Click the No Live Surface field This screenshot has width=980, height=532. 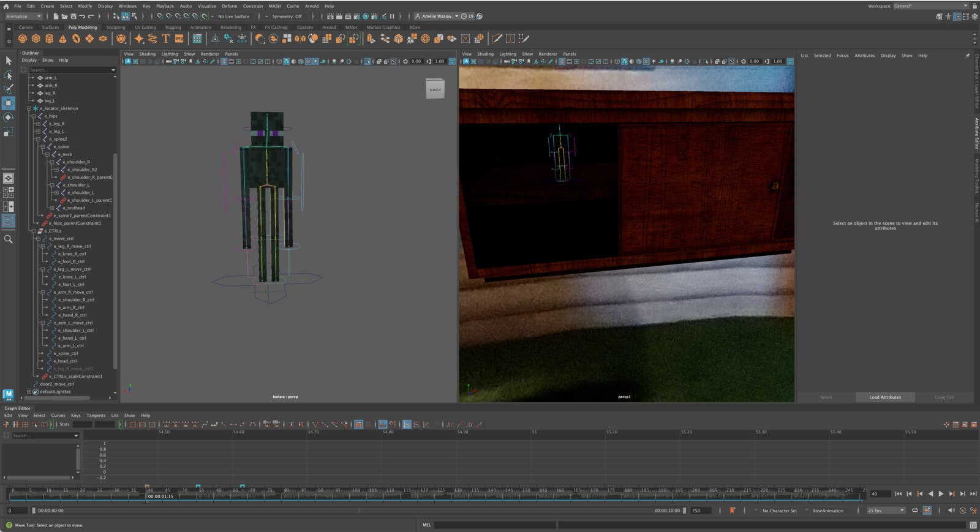click(233, 17)
